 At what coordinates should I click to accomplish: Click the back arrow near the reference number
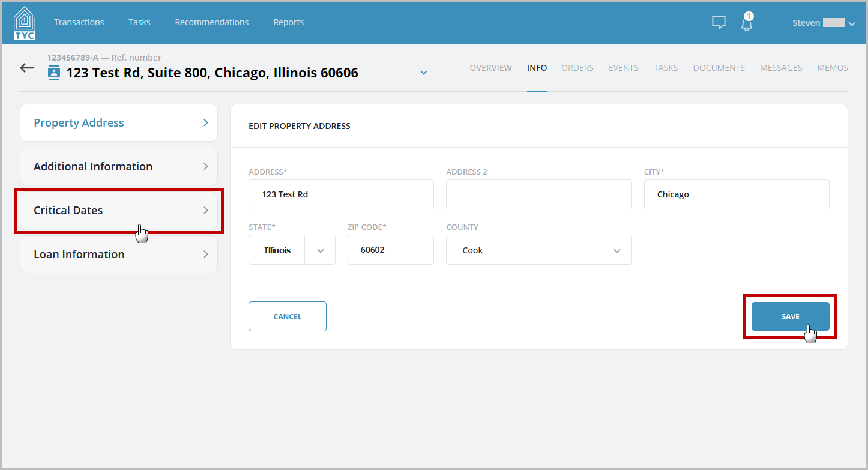[26, 68]
